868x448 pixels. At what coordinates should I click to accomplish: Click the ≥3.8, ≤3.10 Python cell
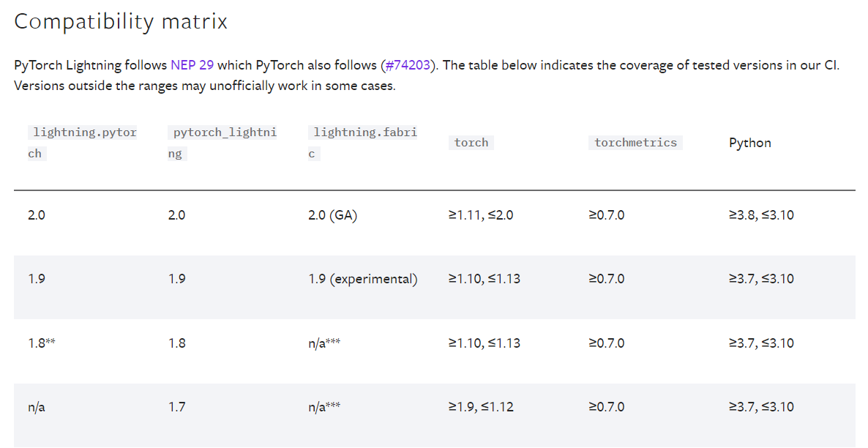761,214
